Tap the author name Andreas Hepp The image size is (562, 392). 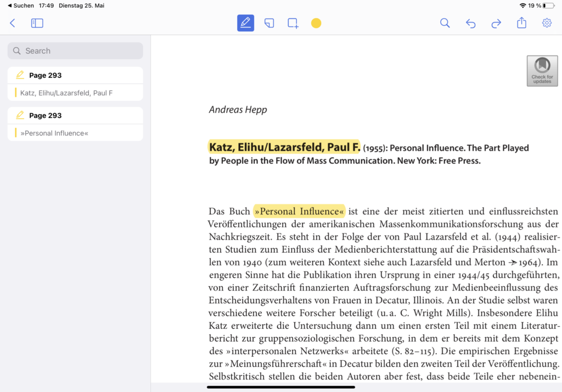(x=238, y=110)
